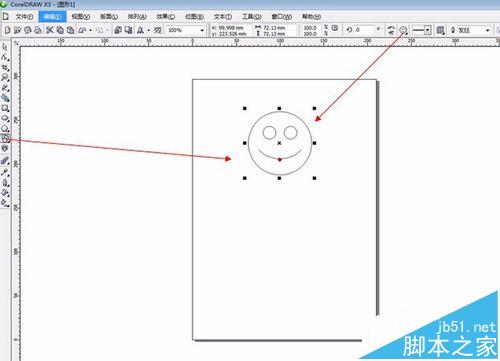Open the 文本 (Text) menu
This screenshot has width=500, height=361.
[223, 16]
